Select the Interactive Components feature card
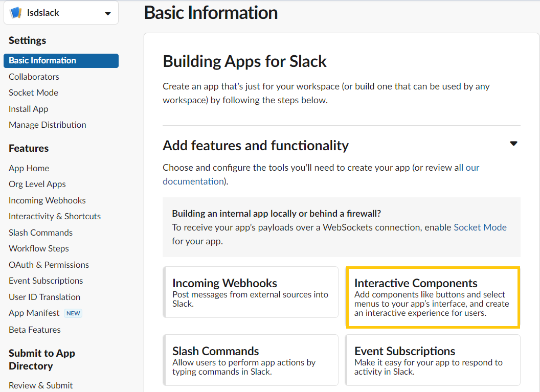This screenshot has width=540, height=392. tap(433, 297)
